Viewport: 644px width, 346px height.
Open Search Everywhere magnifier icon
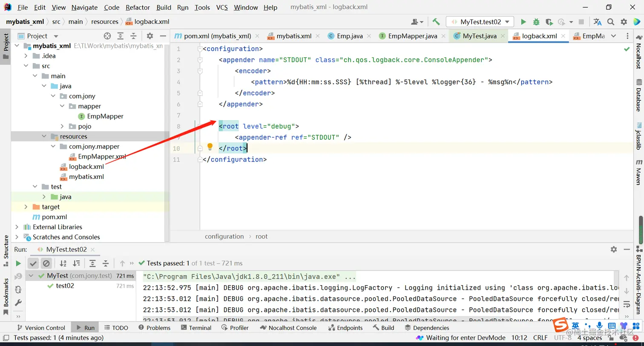611,22
